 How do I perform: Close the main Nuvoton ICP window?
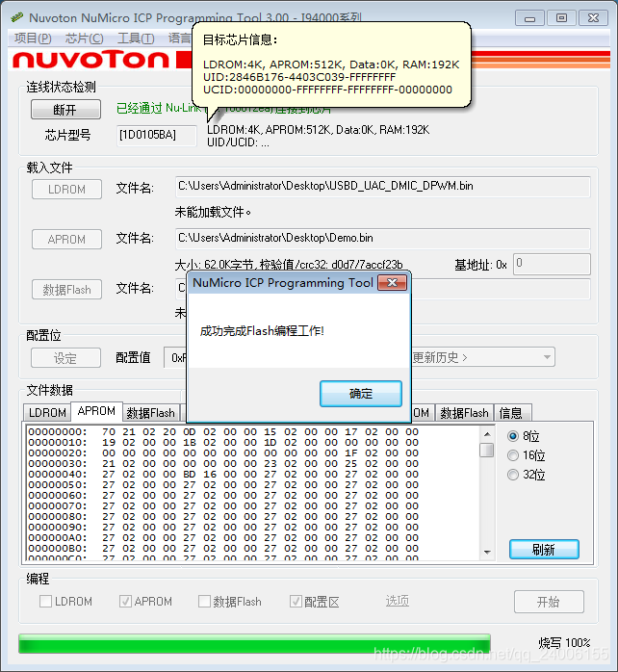click(x=594, y=18)
